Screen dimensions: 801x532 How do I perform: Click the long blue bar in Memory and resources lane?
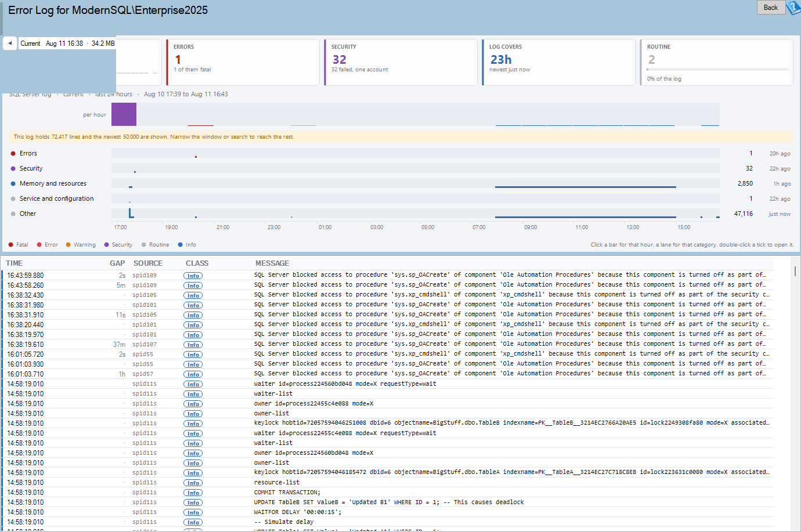[586, 187]
